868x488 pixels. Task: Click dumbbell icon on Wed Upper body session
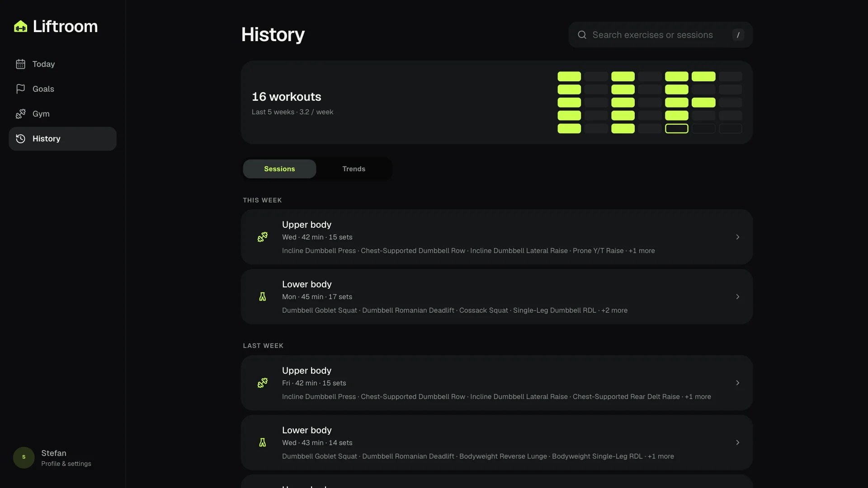pyautogui.click(x=262, y=237)
